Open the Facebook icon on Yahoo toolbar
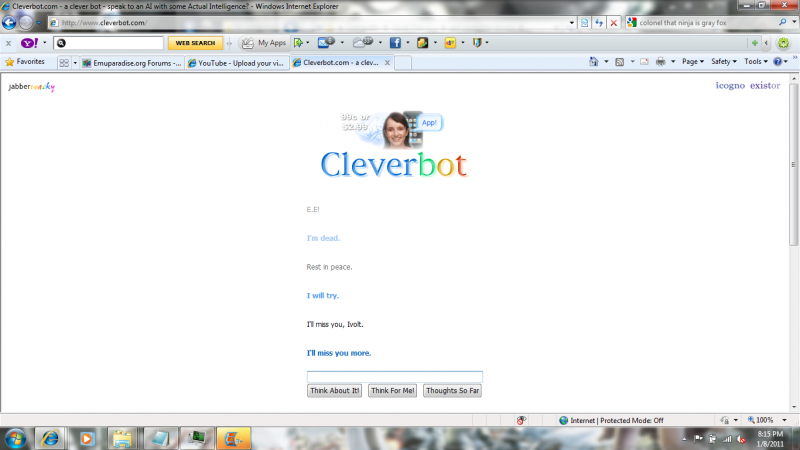This screenshot has height=450, width=800. 395,43
